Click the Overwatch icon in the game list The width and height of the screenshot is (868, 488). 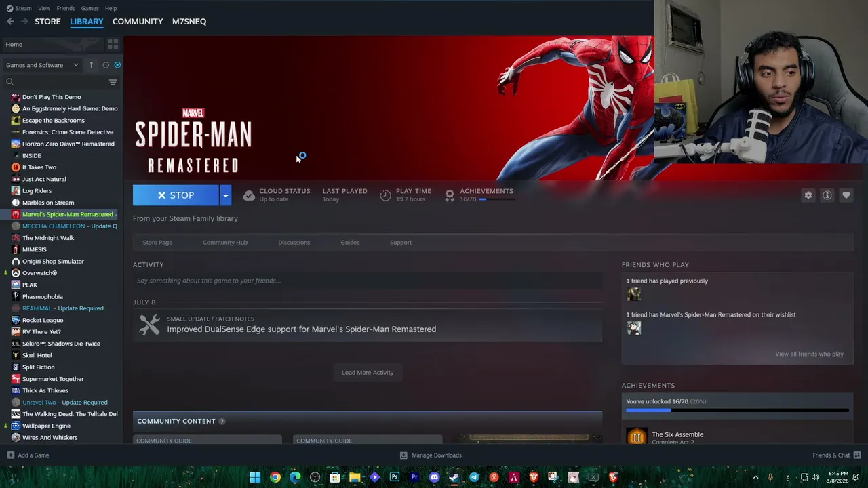[16, 273]
